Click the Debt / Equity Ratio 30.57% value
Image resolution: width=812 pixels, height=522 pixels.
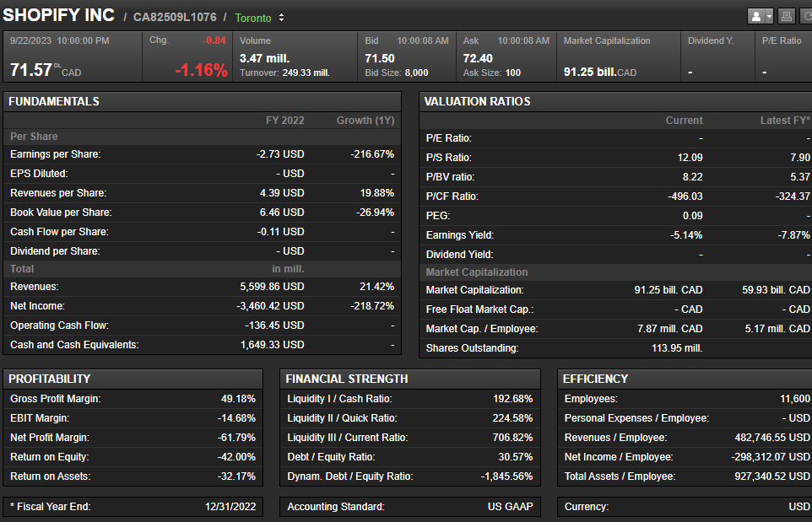pos(515,457)
